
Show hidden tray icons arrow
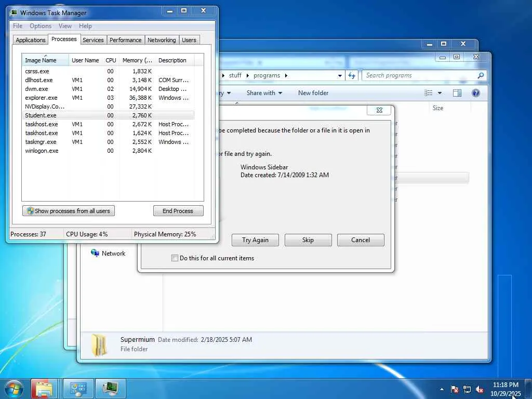click(x=442, y=389)
